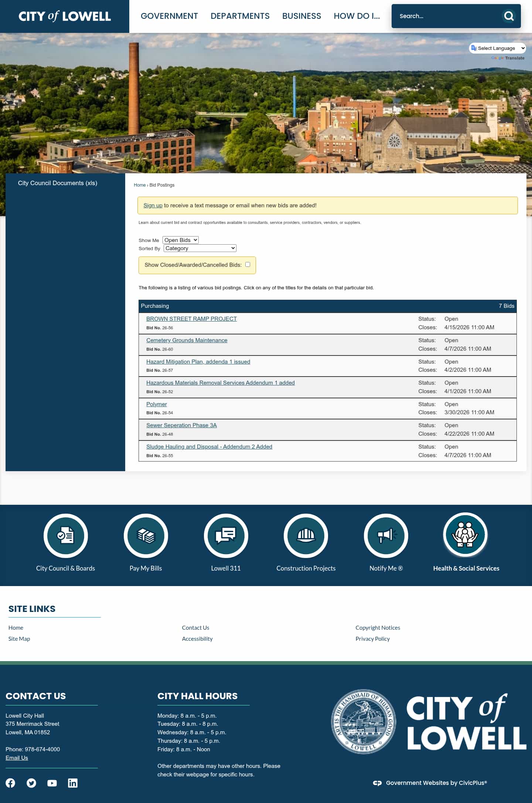Screen dimensions: 532x803
Task: Click Site Map link
Action: [x=19, y=639]
